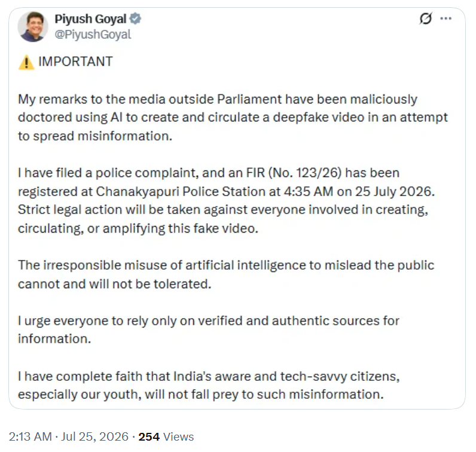Click the paragraph starting 'My remarks to the media'
The width and height of the screenshot is (476, 452).
[233, 117]
